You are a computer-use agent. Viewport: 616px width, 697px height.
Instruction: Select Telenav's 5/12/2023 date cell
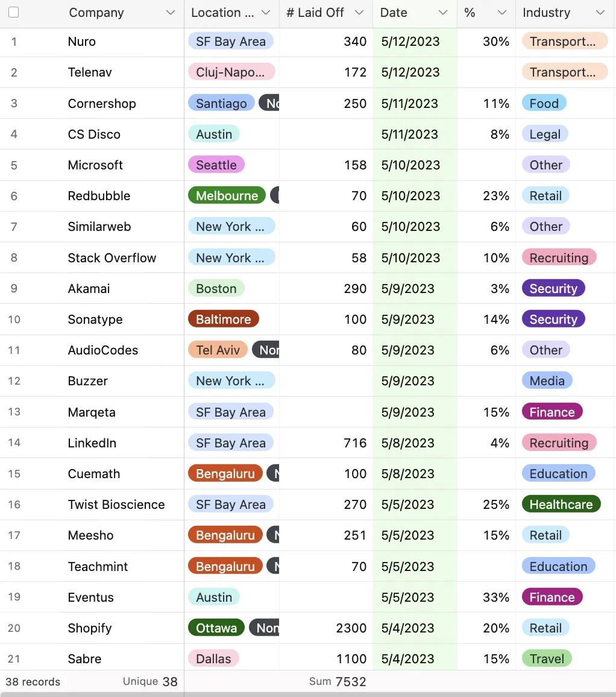410,72
